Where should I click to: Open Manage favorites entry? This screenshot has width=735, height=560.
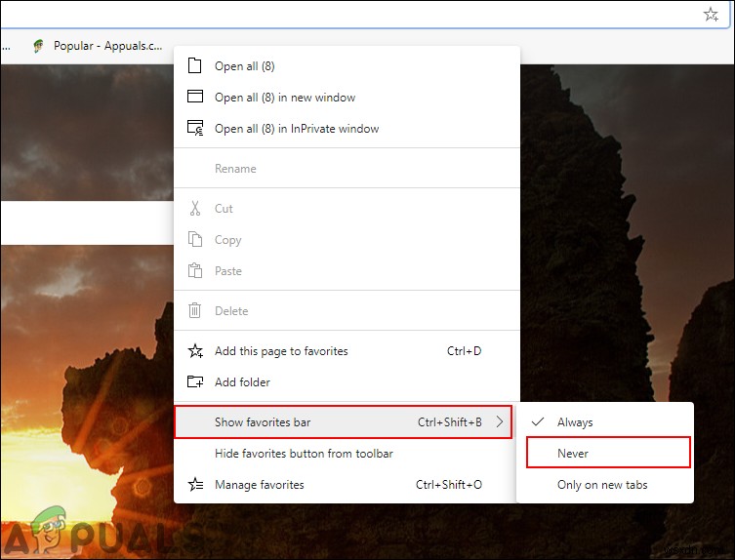click(x=347, y=485)
